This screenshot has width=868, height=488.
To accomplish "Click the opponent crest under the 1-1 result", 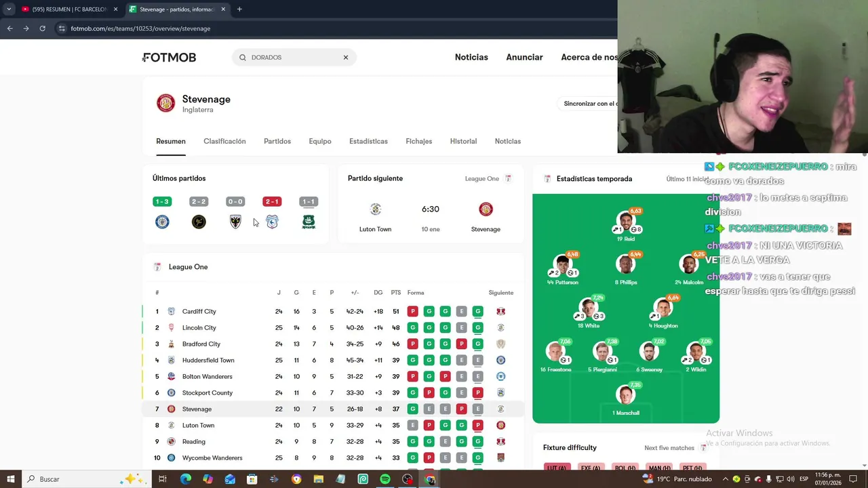I will (309, 222).
